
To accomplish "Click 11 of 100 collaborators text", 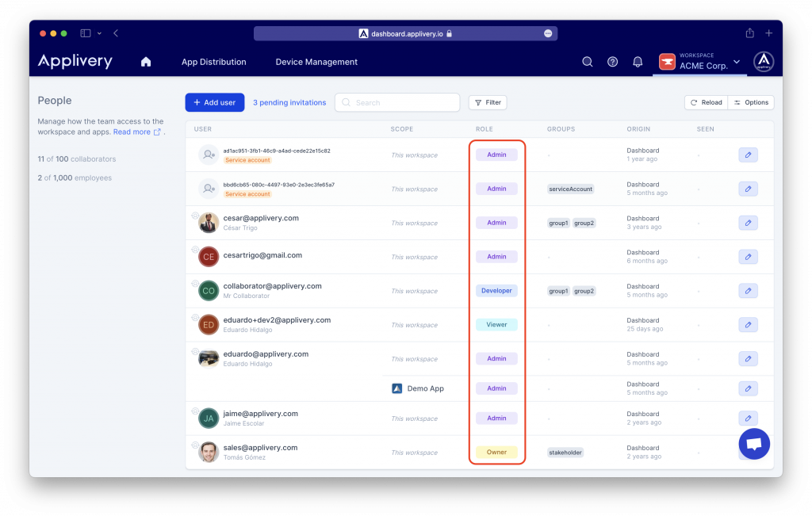I will click(x=77, y=159).
